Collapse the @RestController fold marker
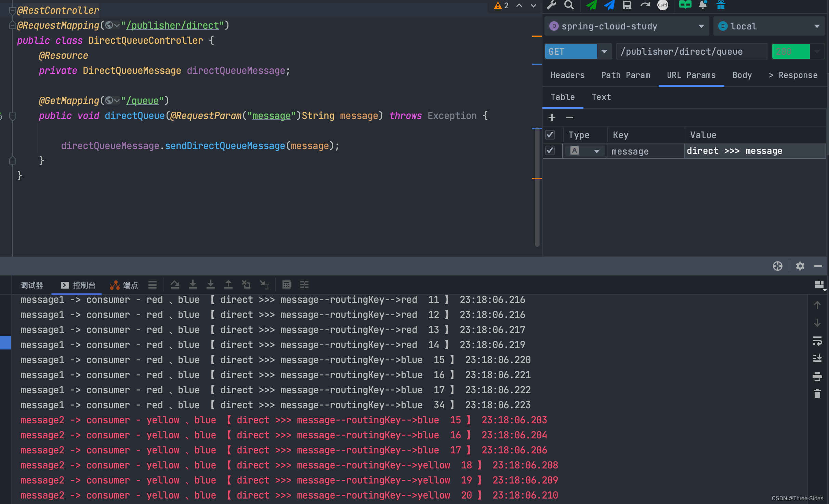 12,11
